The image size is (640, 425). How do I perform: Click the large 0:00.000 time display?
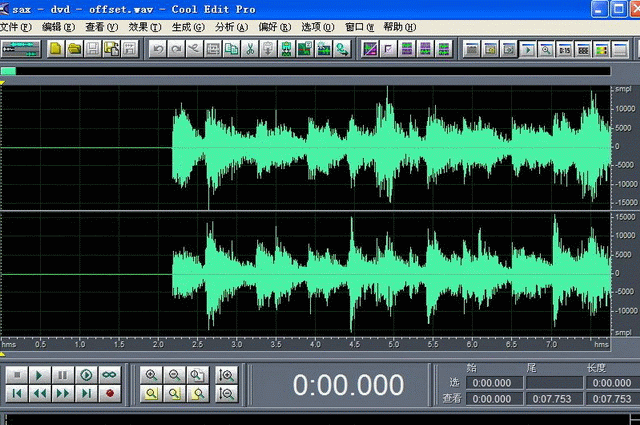tap(348, 385)
